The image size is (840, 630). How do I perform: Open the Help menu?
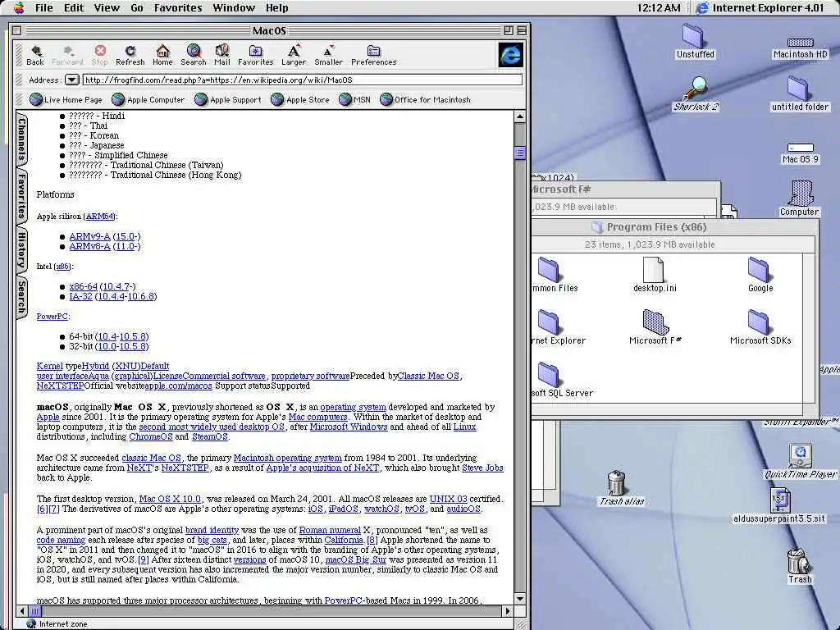point(277,7)
